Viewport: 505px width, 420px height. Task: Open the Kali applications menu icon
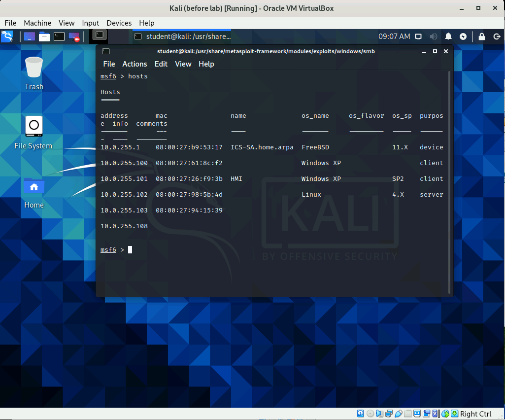pos(7,36)
